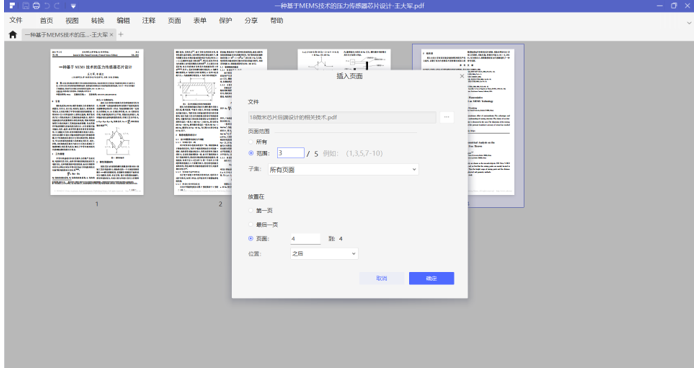
Task: Open the 转换 menu tab
Action: (x=98, y=20)
